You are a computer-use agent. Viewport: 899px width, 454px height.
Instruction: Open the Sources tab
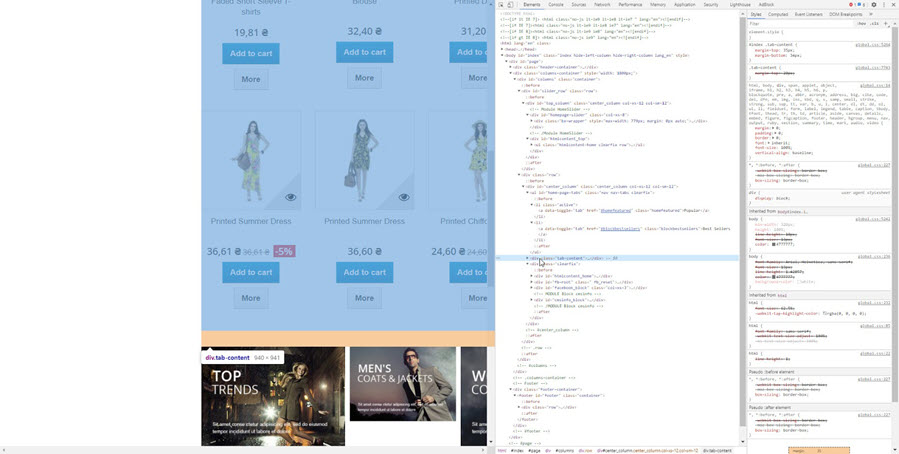pyautogui.click(x=579, y=5)
